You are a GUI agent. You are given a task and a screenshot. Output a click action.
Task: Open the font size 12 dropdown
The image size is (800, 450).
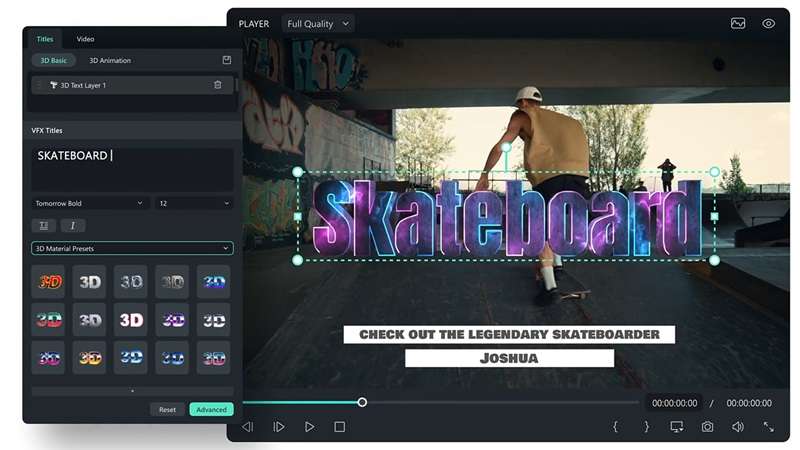coord(194,203)
